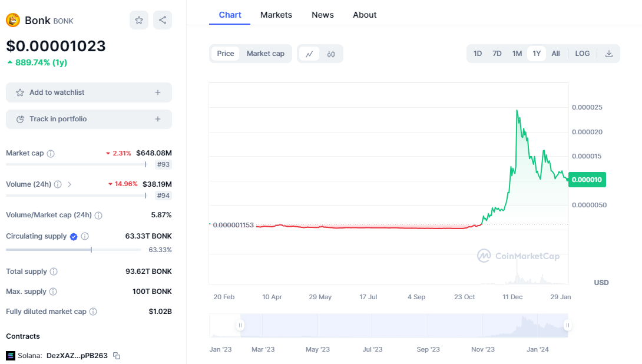Select All time range
The image size is (642, 364).
click(555, 54)
